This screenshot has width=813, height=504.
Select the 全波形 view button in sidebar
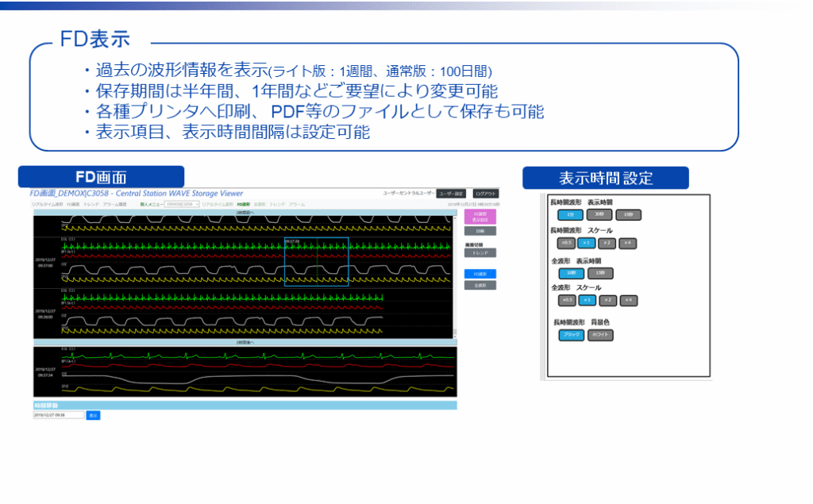click(x=480, y=285)
